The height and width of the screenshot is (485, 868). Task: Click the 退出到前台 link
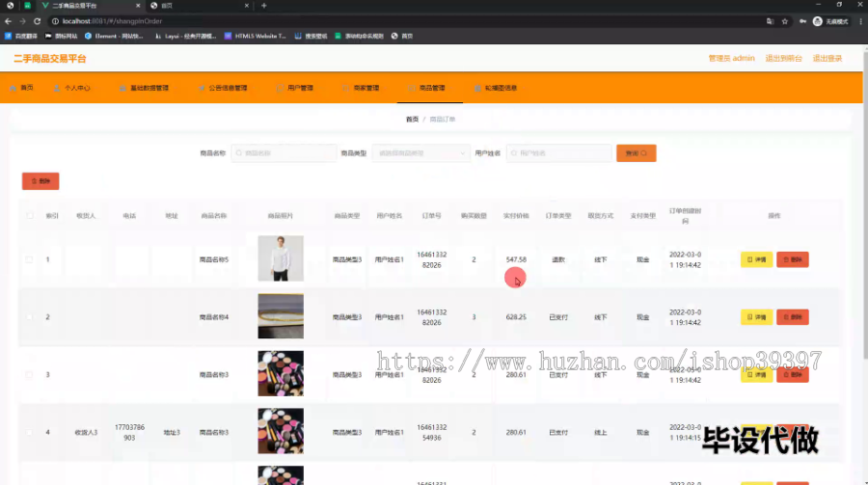coord(783,58)
